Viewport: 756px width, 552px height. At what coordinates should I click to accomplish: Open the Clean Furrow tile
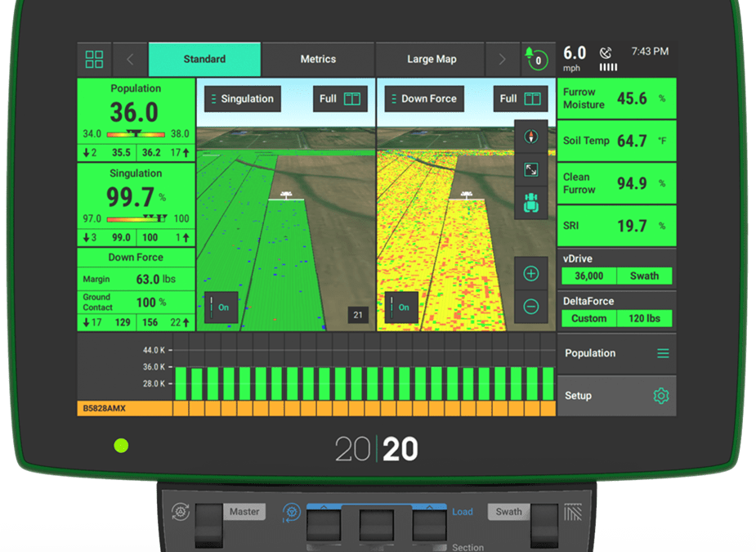[617, 183]
